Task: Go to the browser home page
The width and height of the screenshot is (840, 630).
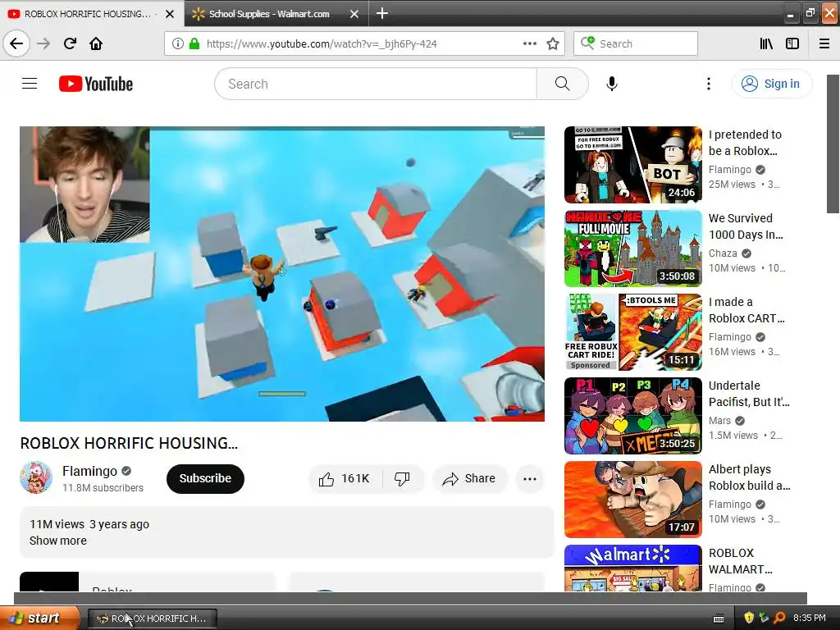Action: tap(96, 43)
